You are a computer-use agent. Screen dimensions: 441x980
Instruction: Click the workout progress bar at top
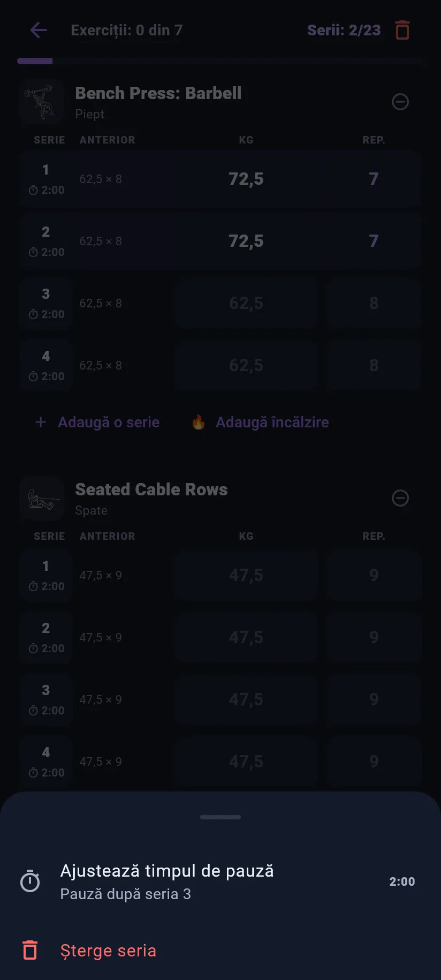(x=221, y=61)
